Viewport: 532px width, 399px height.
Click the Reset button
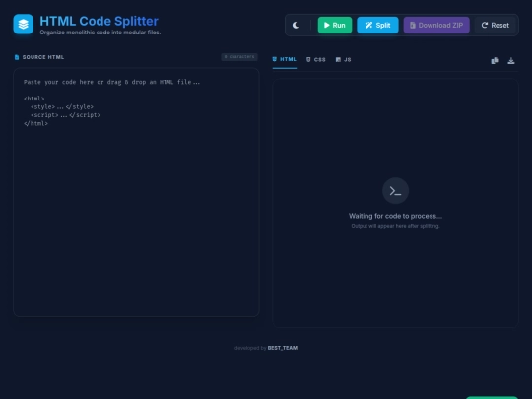pyautogui.click(x=495, y=25)
